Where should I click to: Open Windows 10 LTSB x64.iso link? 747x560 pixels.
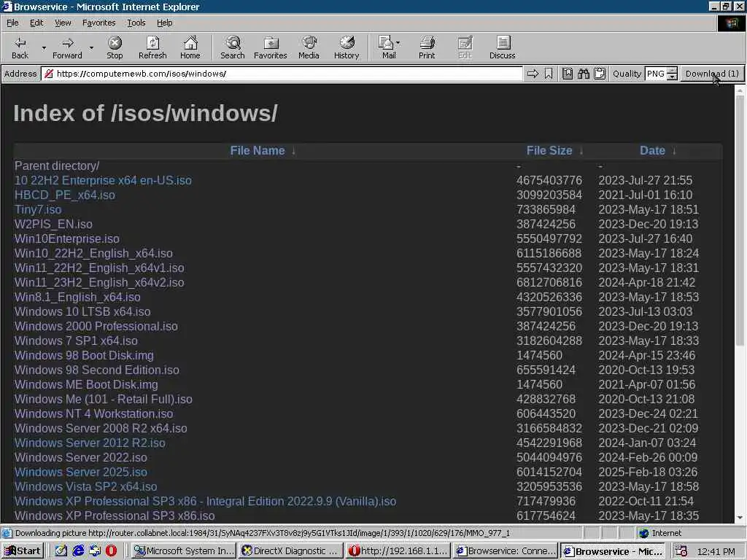pyautogui.click(x=82, y=312)
